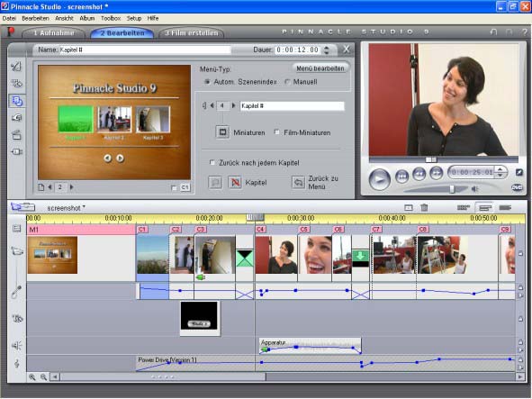Toggle full-screen preview icon in player
Image resolution: width=532 pixels, height=399 pixels.
(519, 173)
